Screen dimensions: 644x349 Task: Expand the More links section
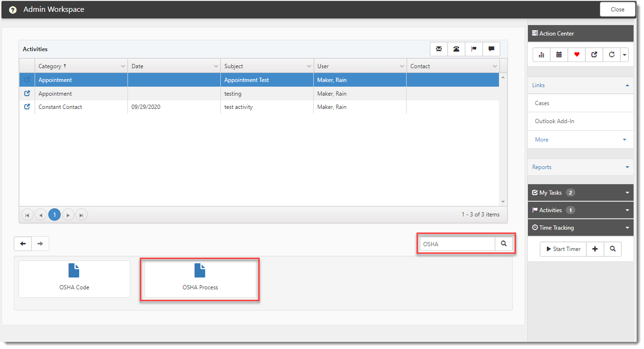(x=624, y=140)
